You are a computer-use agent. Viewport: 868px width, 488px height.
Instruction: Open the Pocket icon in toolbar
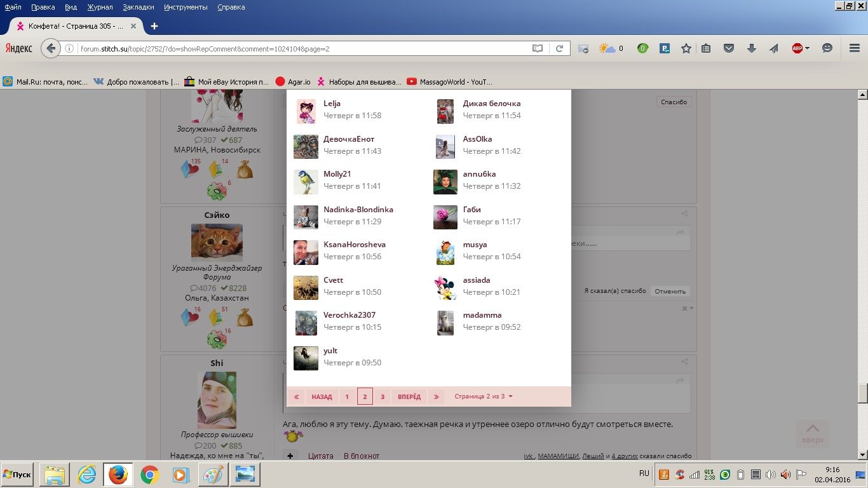[x=729, y=48]
